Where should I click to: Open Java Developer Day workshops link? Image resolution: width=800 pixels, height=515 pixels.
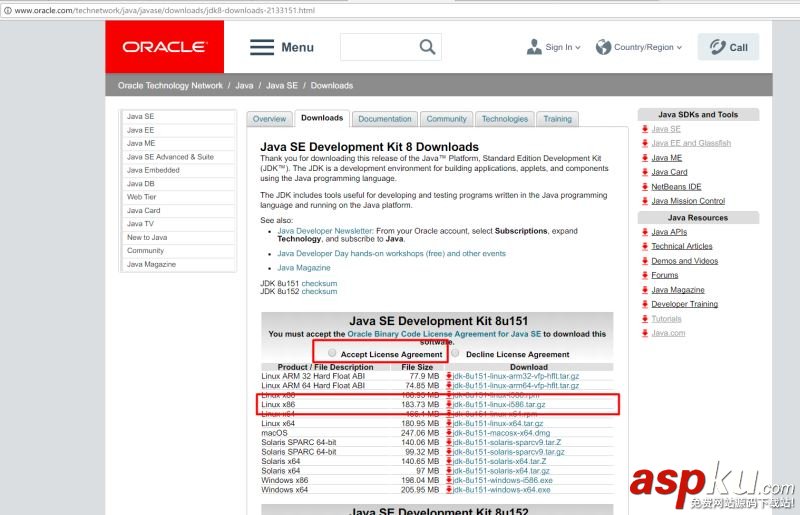[x=391, y=254]
